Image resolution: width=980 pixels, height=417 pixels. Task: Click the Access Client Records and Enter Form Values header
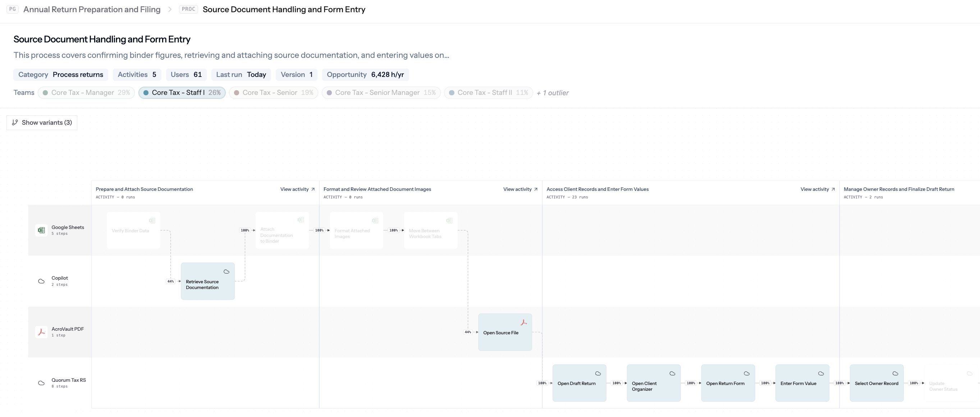(x=597, y=189)
